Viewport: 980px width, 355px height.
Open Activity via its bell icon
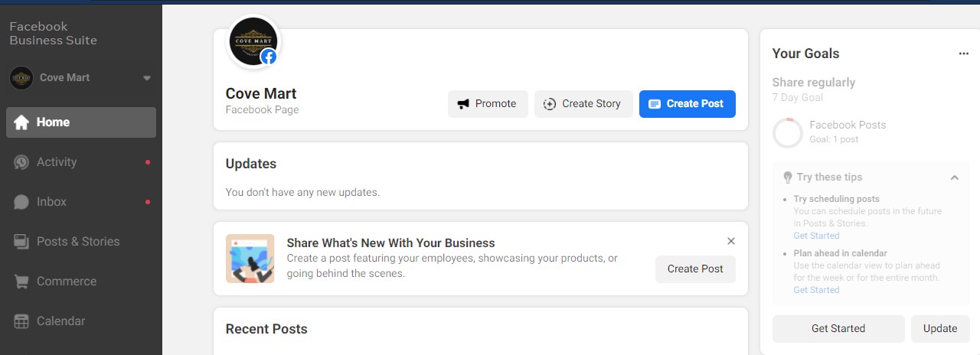(21, 162)
